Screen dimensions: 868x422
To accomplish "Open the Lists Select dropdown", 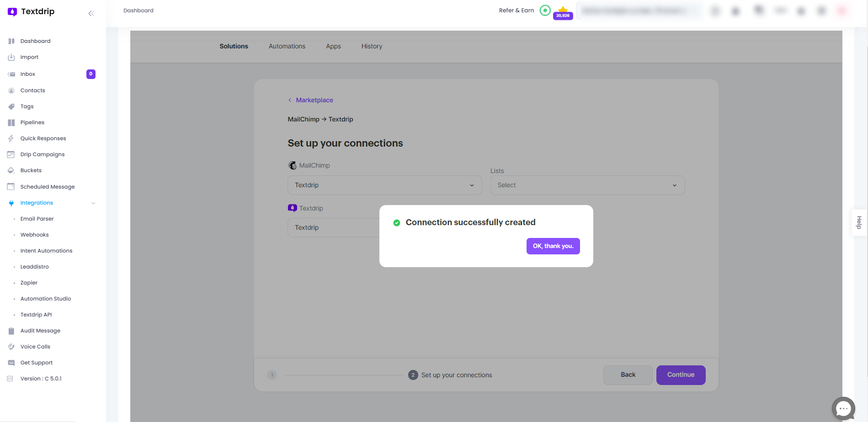I will [x=587, y=185].
